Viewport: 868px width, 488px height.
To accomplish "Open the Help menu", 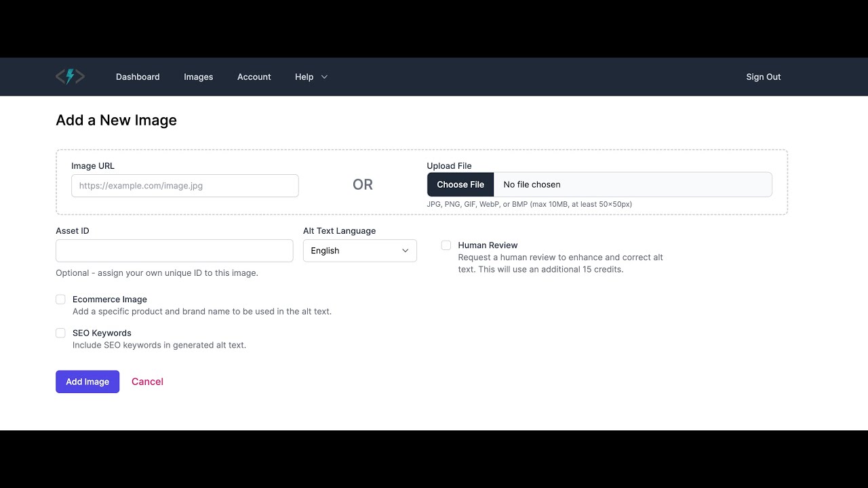I will coord(304,77).
